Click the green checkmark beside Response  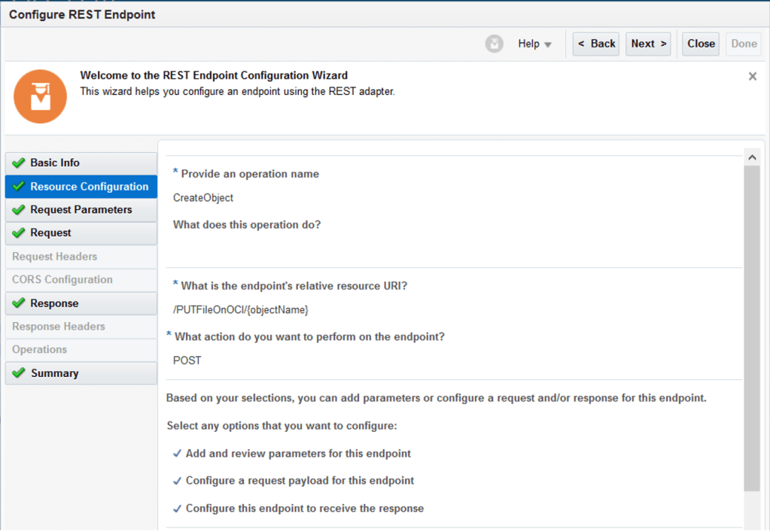[19, 303]
